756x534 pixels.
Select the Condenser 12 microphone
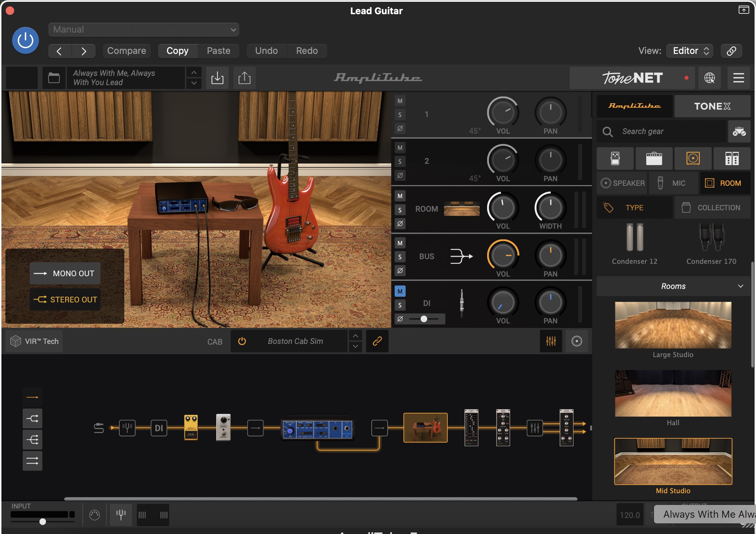click(x=634, y=244)
